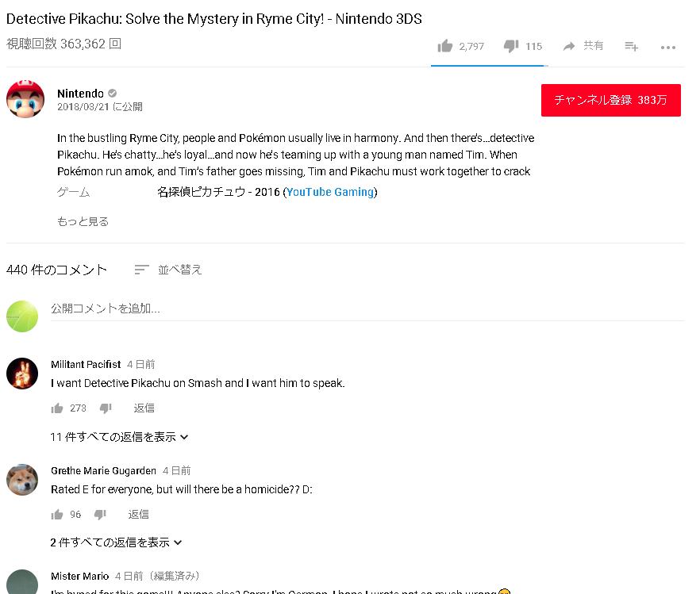
Task: Like Militant Pacifist's comment
Action: 56,408
